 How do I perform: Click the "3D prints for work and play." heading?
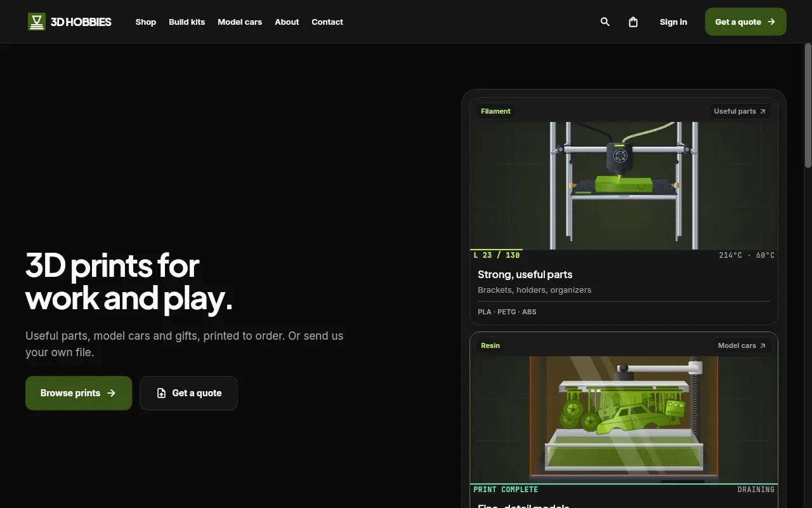click(x=129, y=282)
